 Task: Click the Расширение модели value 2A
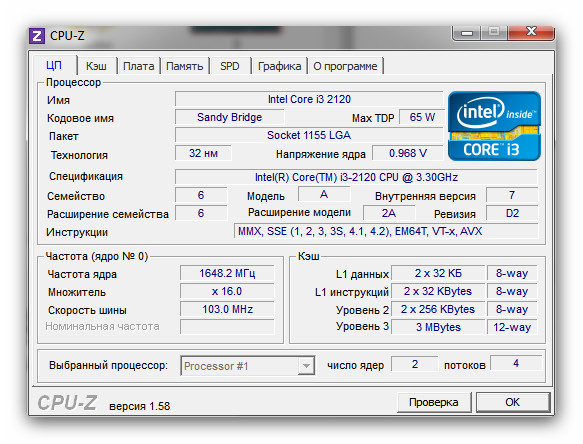click(x=389, y=213)
